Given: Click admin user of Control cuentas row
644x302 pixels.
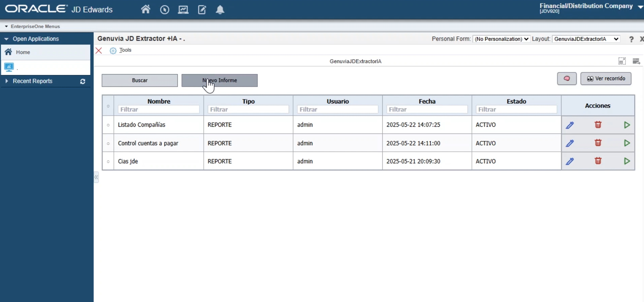Looking at the screenshot, I should (x=305, y=143).
